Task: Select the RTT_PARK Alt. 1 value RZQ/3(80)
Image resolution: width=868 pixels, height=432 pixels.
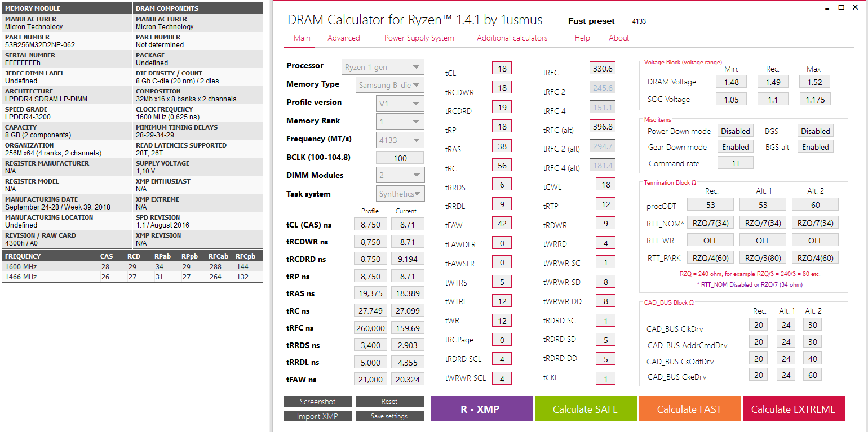Action: coord(763,257)
